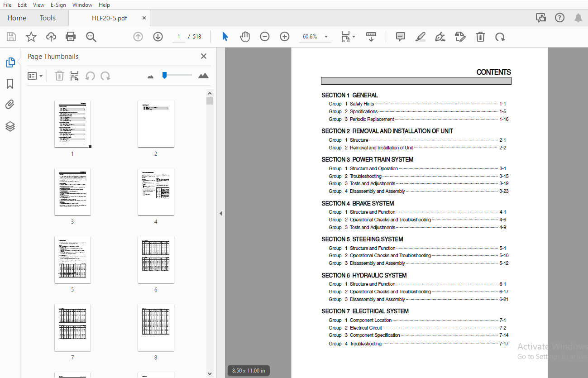The height and width of the screenshot is (378, 588).
Task: Select page 2 thumbnail
Action: pyautogui.click(x=156, y=124)
